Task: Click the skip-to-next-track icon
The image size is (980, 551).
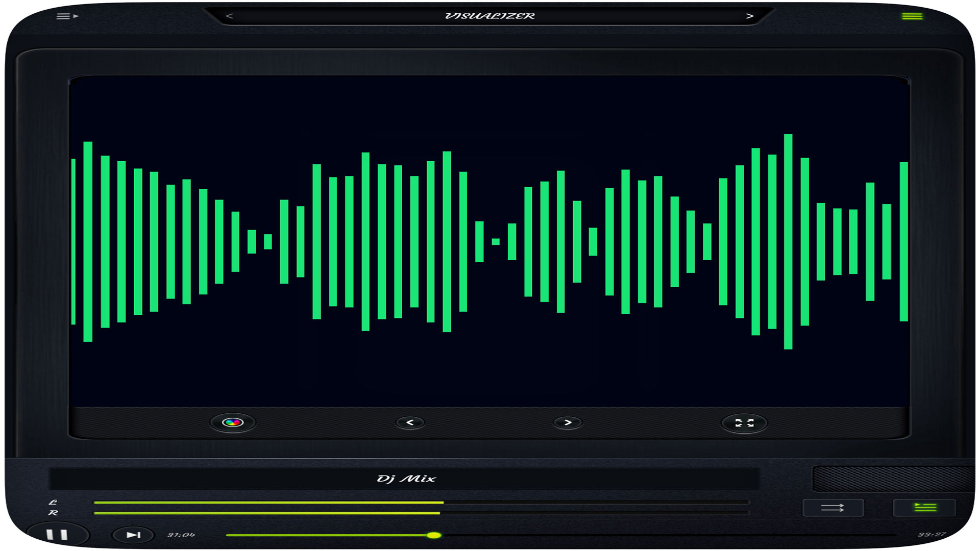Action: (132, 534)
